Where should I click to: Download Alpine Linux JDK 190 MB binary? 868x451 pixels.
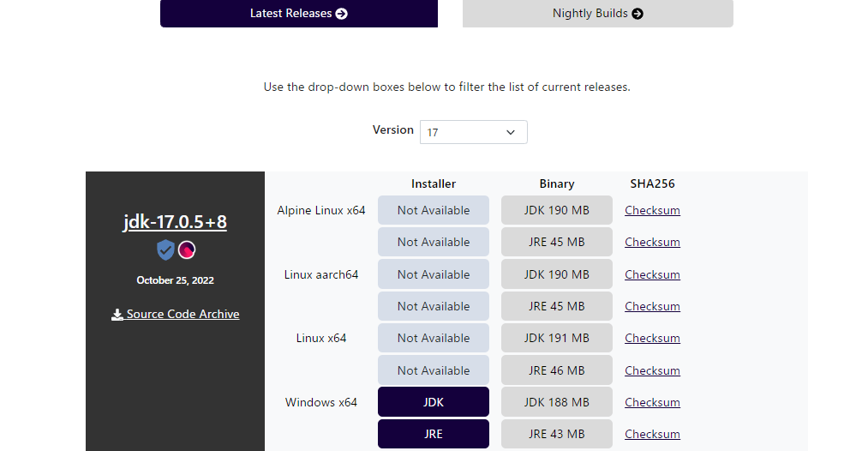pyautogui.click(x=556, y=210)
